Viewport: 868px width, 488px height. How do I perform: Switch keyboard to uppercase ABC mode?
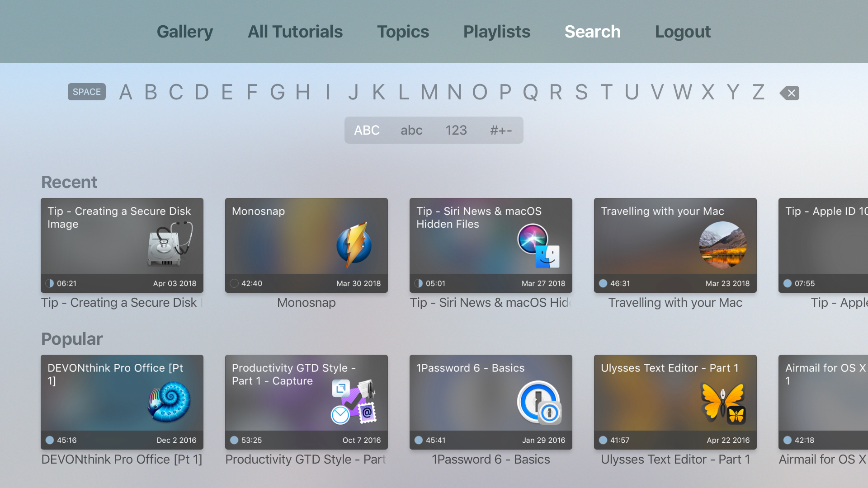click(367, 130)
